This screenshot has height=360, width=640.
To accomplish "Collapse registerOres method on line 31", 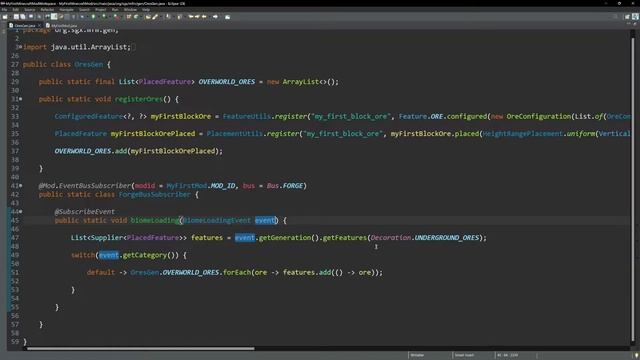I will (21, 99).
